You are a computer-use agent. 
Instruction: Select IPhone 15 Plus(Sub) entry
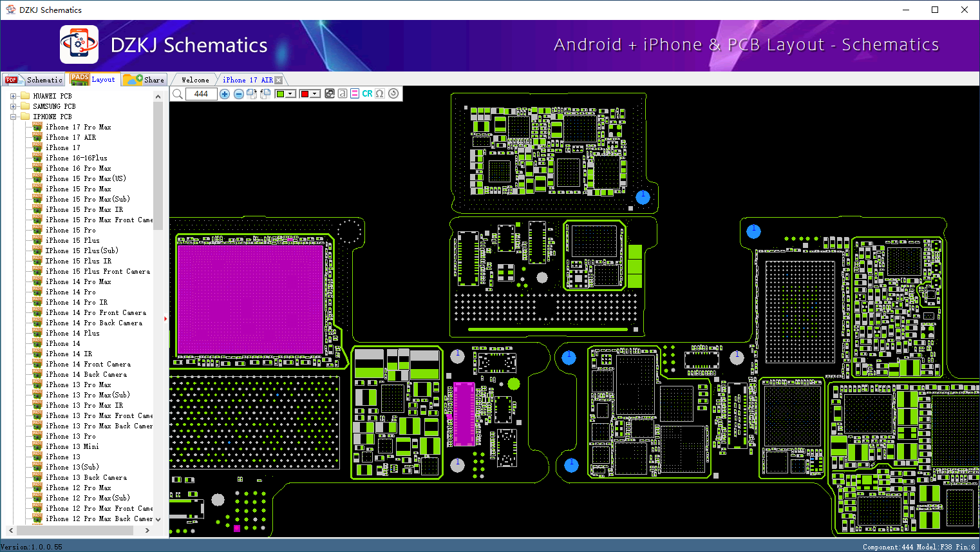click(82, 251)
